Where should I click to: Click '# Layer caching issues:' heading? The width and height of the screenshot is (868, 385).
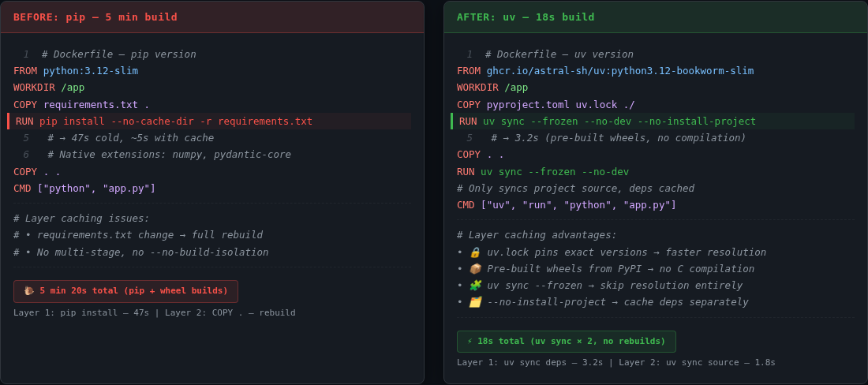[81, 219]
